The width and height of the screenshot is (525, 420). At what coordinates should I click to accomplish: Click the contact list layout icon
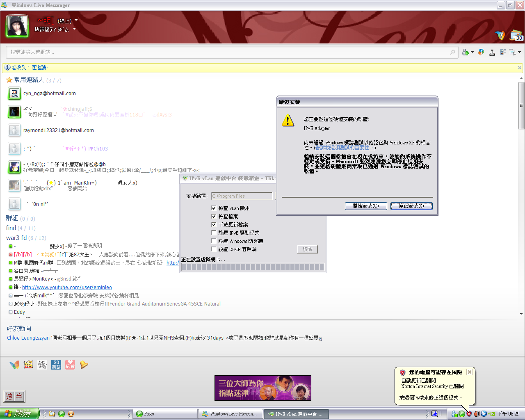tap(503, 52)
